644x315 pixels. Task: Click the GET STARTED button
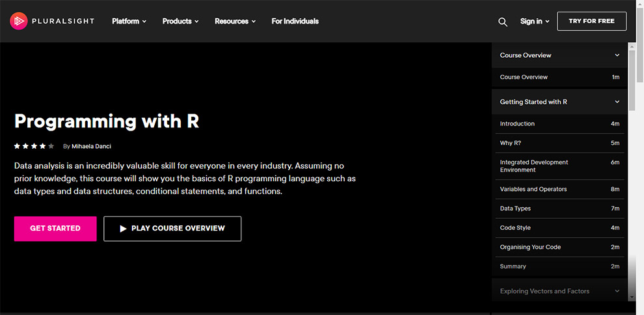click(55, 229)
